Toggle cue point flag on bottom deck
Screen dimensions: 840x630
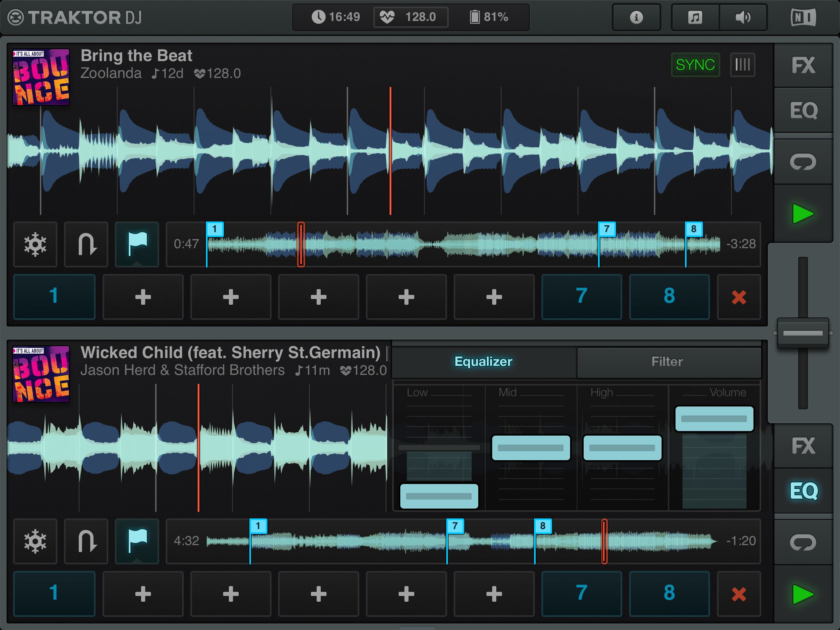point(137,541)
